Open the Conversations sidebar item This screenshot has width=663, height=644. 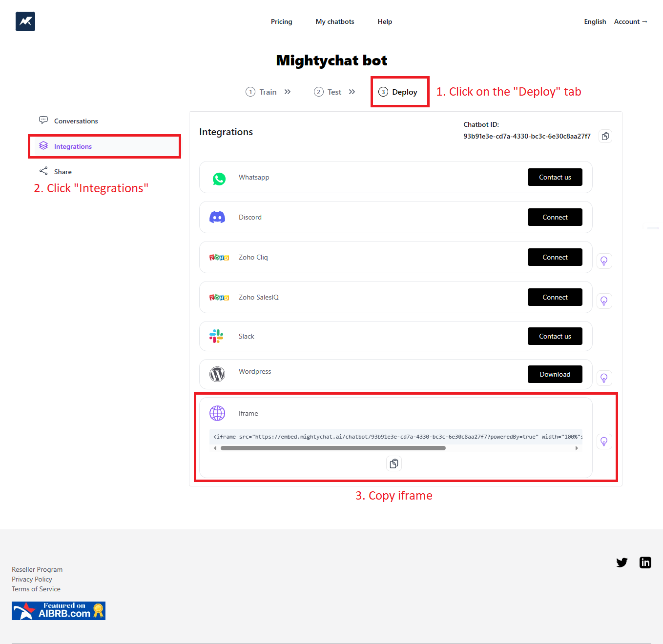point(105,121)
